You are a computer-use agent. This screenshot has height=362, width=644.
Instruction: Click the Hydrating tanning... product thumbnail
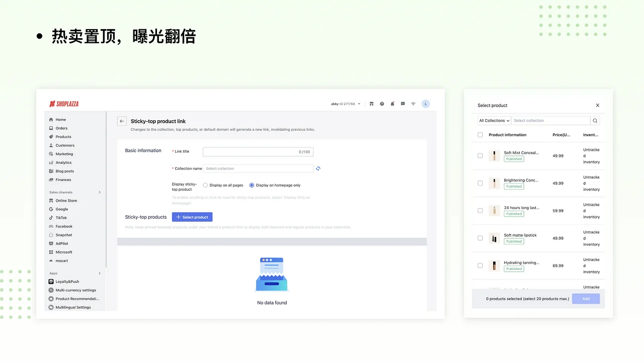494,265
